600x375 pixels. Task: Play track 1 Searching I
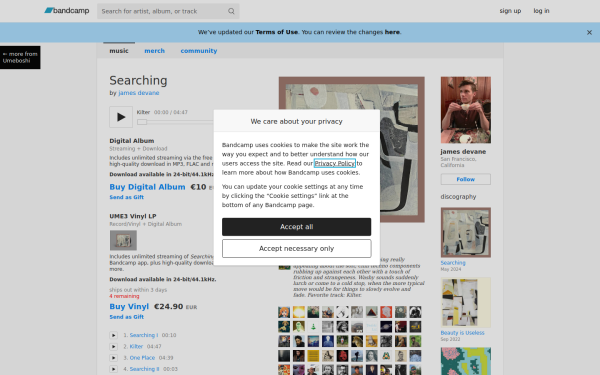[114, 335]
